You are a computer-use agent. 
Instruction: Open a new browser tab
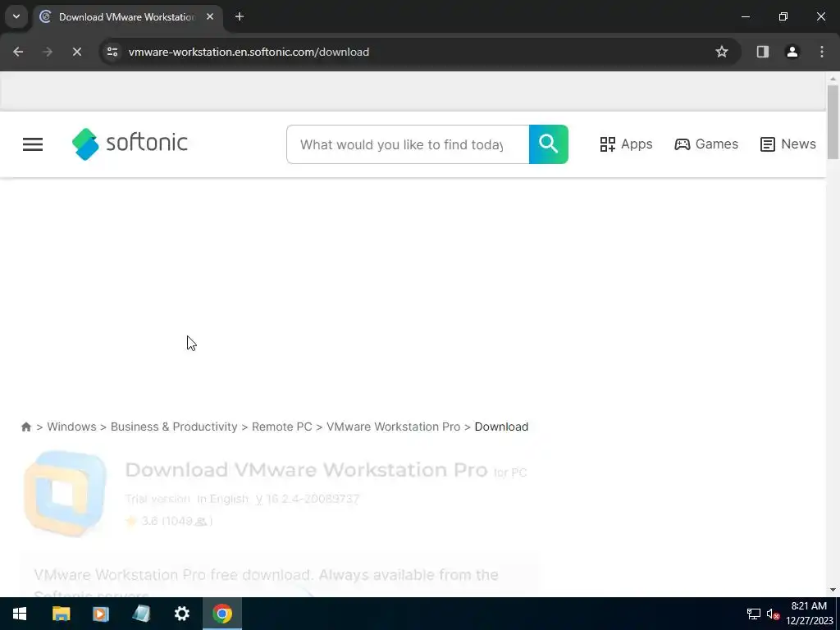240,16
